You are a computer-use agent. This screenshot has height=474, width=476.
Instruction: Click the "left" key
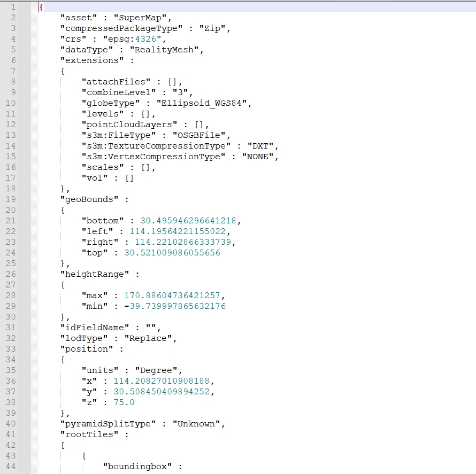click(97, 231)
